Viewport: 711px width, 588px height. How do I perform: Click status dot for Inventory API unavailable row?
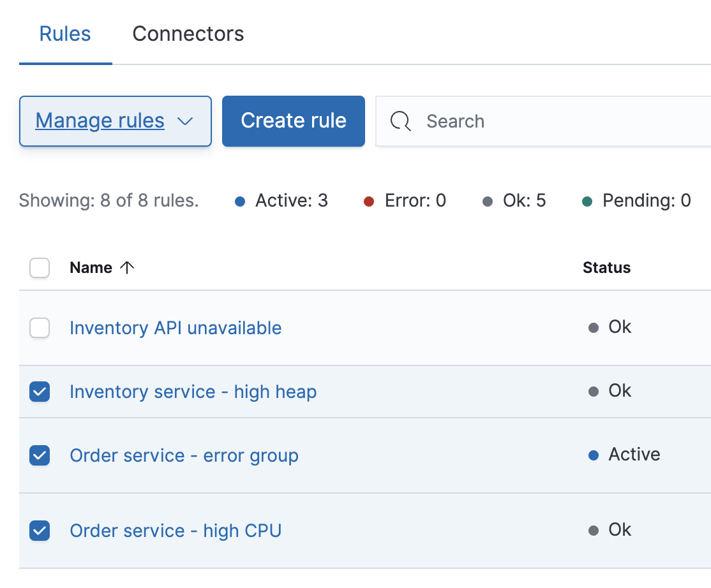tap(594, 328)
